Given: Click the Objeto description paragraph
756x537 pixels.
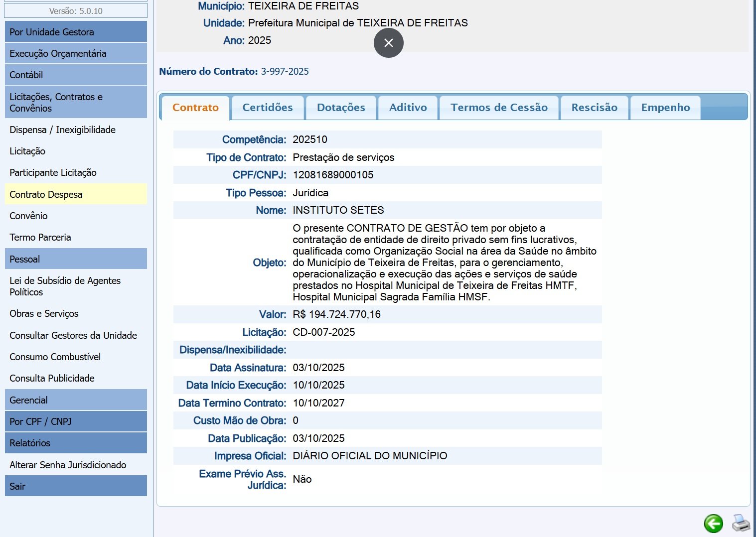Looking at the screenshot, I should click(x=445, y=263).
